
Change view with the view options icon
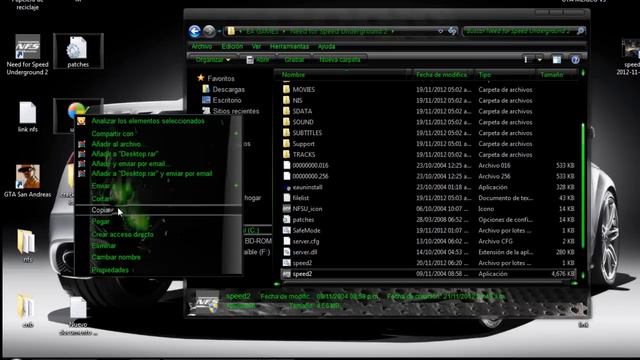(x=527, y=60)
